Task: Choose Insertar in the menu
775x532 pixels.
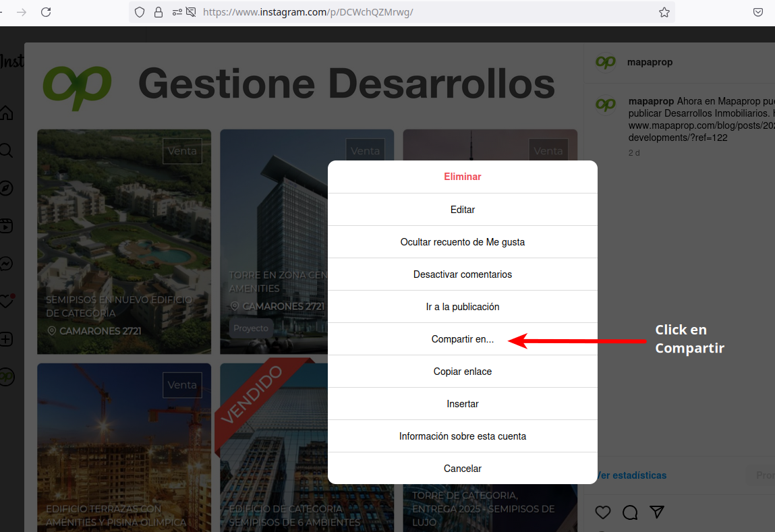Action: (x=463, y=404)
